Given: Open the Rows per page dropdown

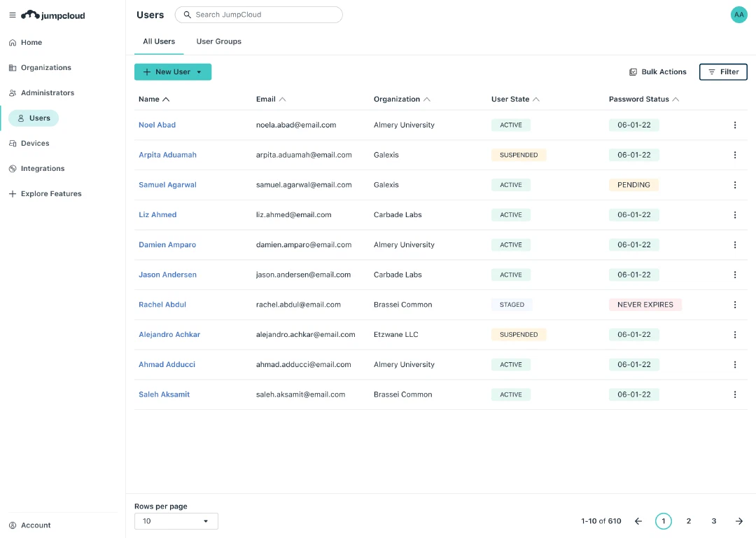Looking at the screenshot, I should pyautogui.click(x=176, y=521).
